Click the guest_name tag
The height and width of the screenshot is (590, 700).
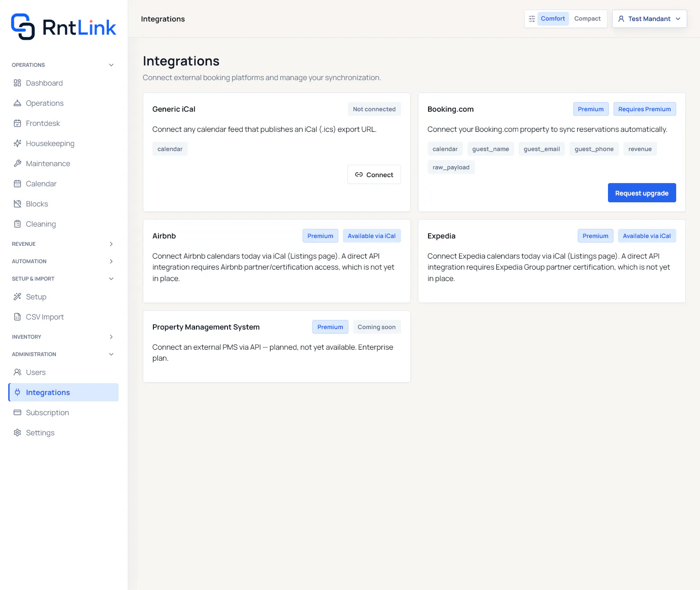[x=491, y=149]
